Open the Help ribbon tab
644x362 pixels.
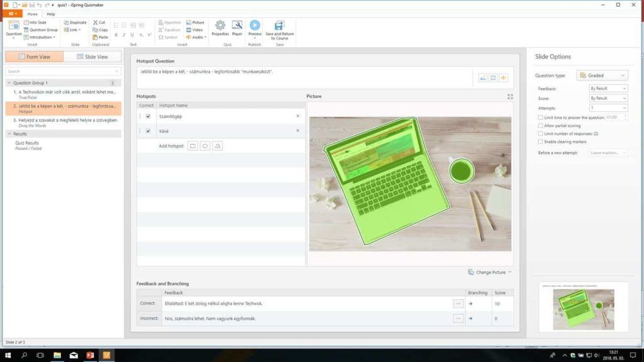click(x=50, y=13)
